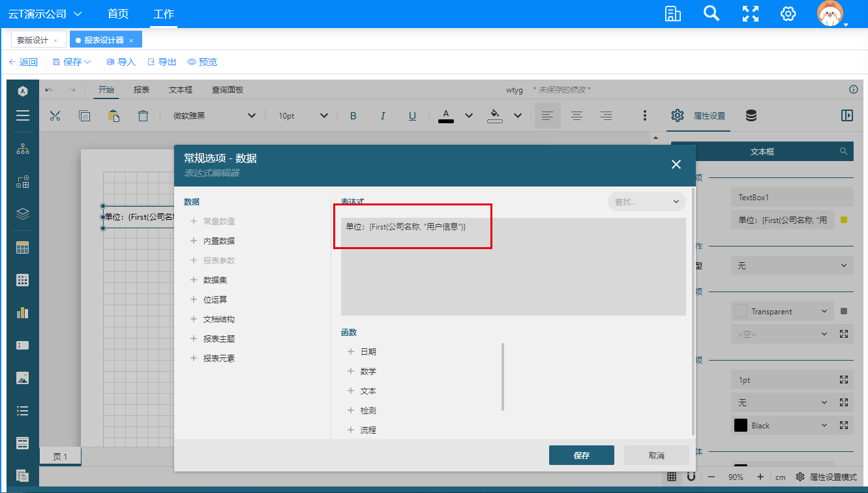Select the image icon in left sidebar

point(23,378)
